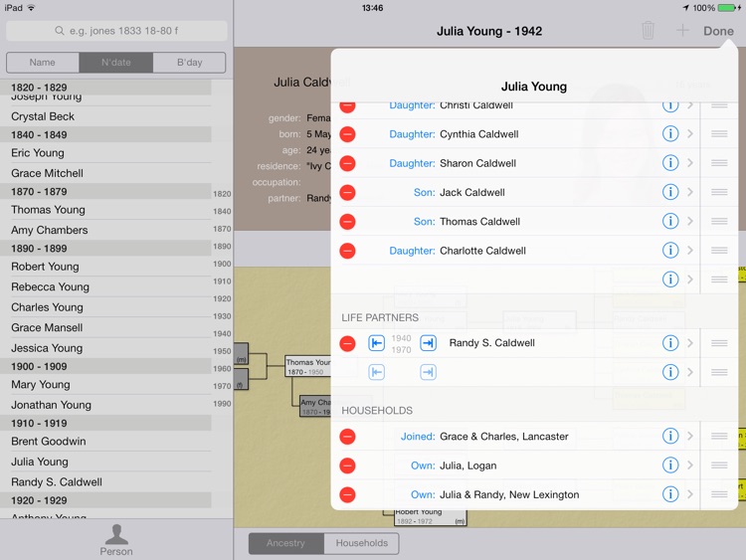This screenshot has width=746, height=560.
Task: Tap search magnifier icon
Action: click(60, 31)
